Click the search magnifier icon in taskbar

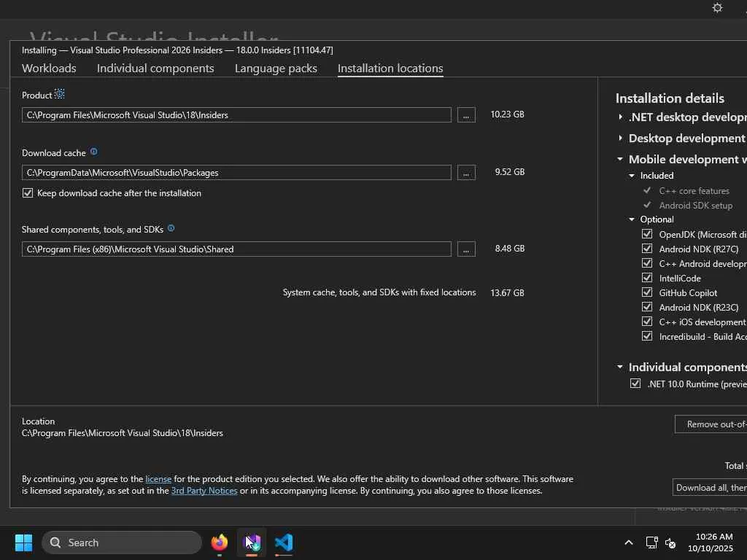click(55, 542)
